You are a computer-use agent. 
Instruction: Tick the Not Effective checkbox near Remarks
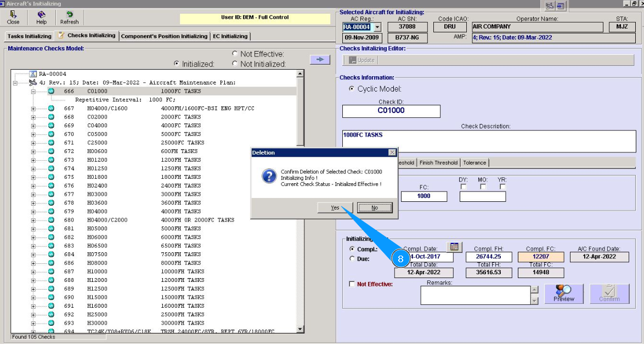(352, 284)
